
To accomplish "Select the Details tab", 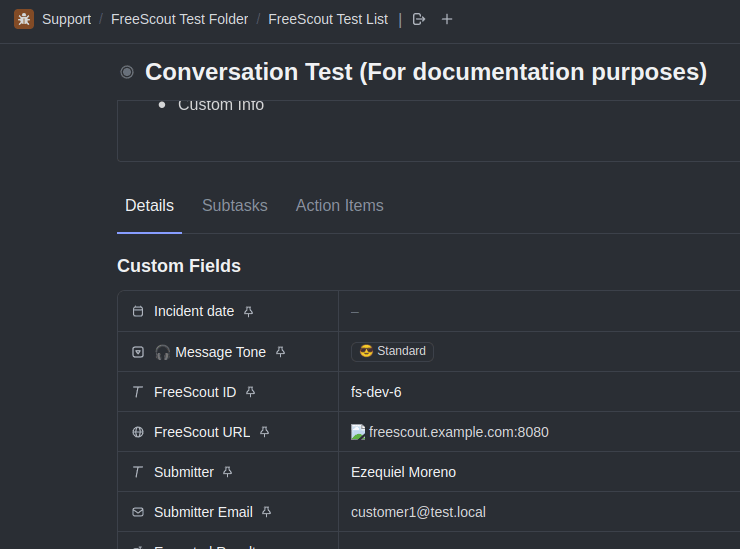I will click(149, 205).
